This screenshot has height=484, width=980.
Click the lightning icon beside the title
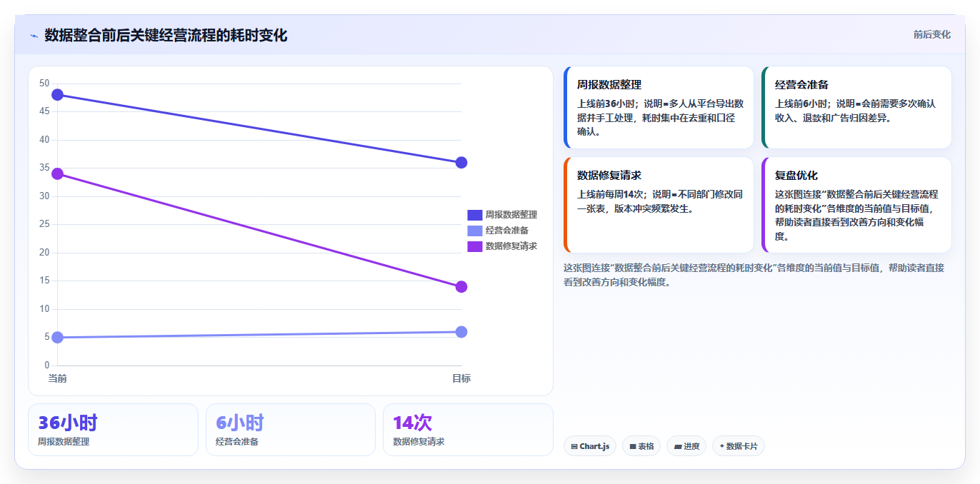tap(34, 36)
